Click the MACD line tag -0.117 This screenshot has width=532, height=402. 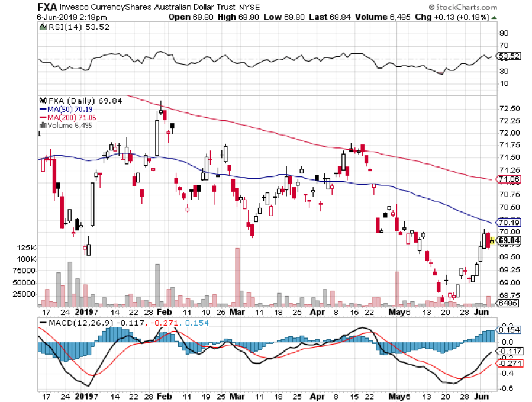pos(508,352)
